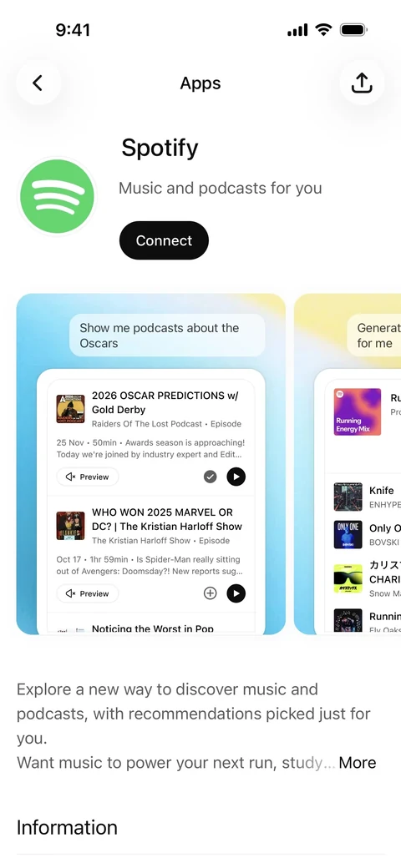401x868 pixels.
Task: Open Raiders Of The Lost Podcast artwork
Action: pos(70,408)
